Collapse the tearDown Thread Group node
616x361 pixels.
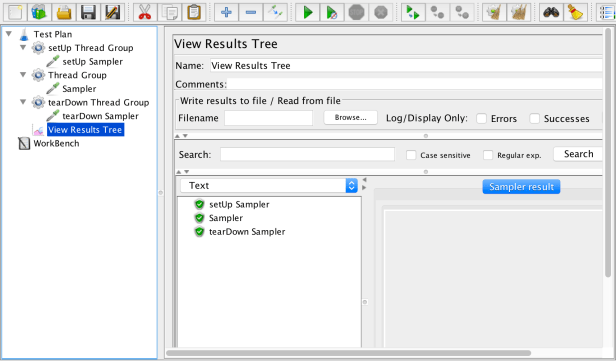(23, 102)
